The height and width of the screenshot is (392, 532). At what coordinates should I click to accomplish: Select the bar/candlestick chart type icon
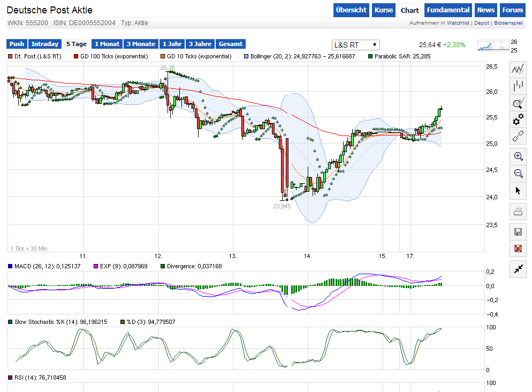pos(518,86)
